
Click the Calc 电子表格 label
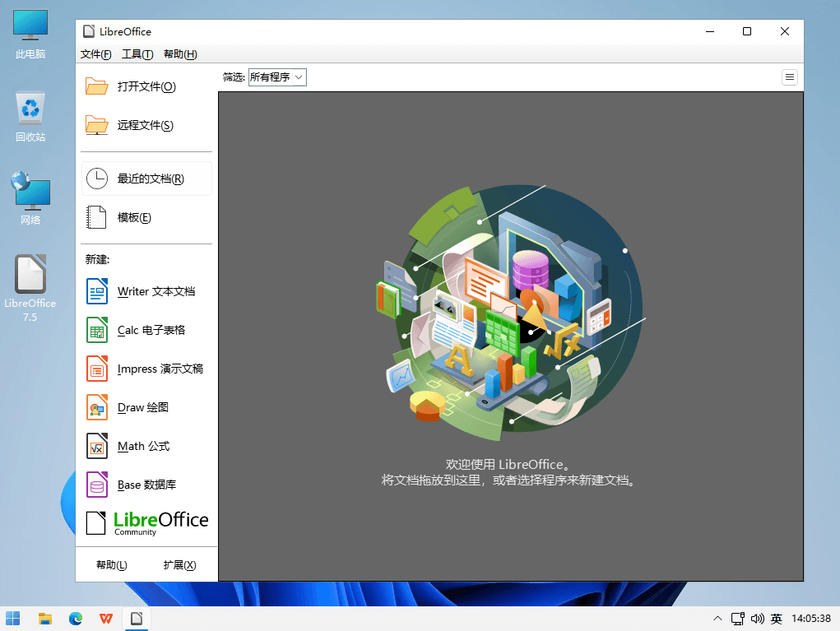click(x=151, y=330)
